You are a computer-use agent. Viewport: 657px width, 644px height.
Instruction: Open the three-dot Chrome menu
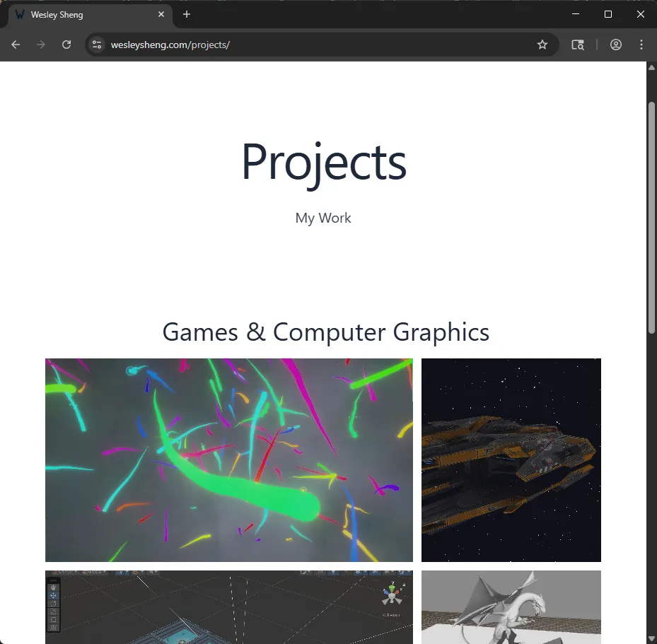641,45
